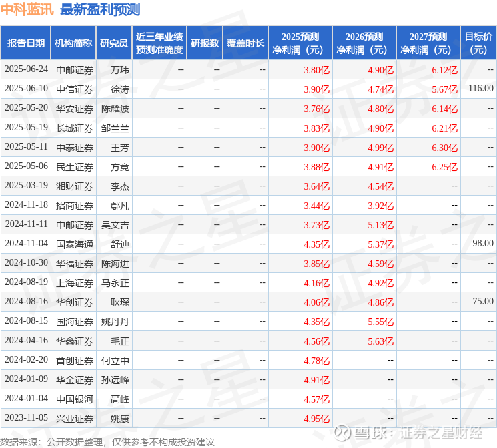This screenshot has width=497, height=448.
Task: Click the date 2023-11-05
Action: tap(26, 417)
